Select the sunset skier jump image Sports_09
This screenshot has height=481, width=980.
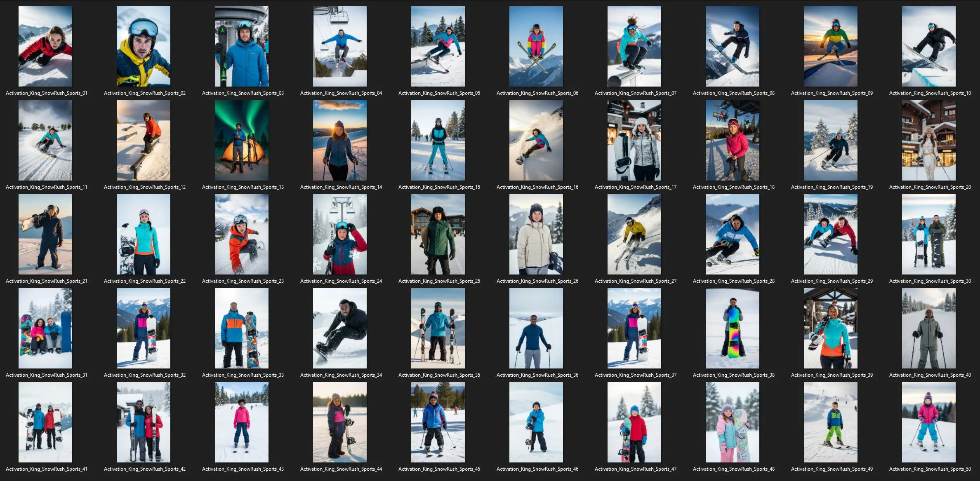click(831, 46)
